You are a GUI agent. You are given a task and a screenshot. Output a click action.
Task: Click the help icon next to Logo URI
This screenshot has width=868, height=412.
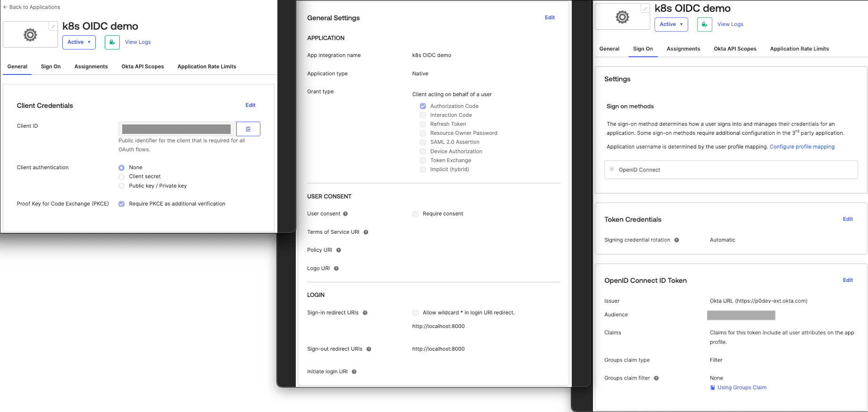336,269
